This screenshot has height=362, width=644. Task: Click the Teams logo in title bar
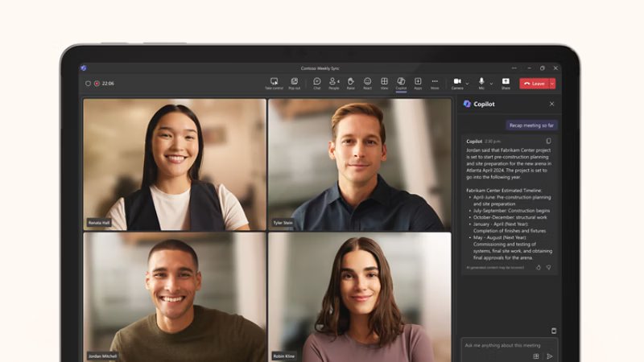pyautogui.click(x=84, y=68)
